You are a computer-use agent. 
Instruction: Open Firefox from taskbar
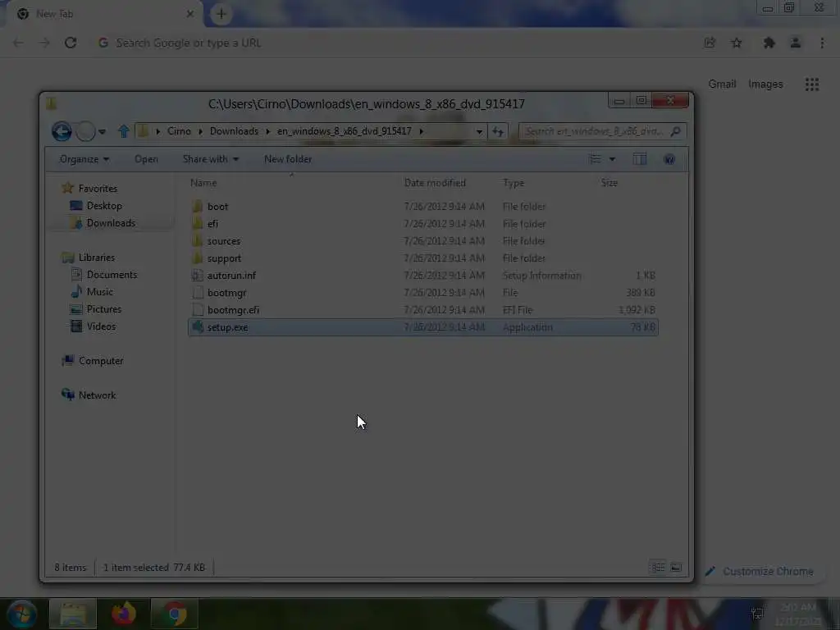point(124,614)
